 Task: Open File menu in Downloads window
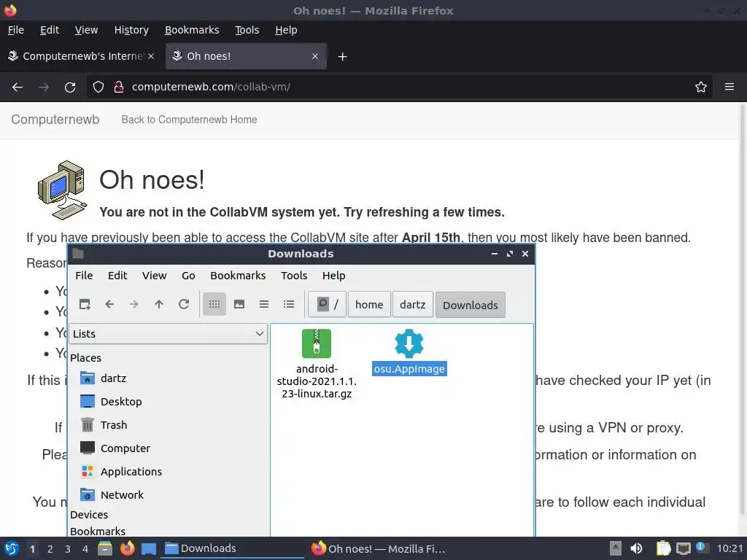tap(84, 275)
